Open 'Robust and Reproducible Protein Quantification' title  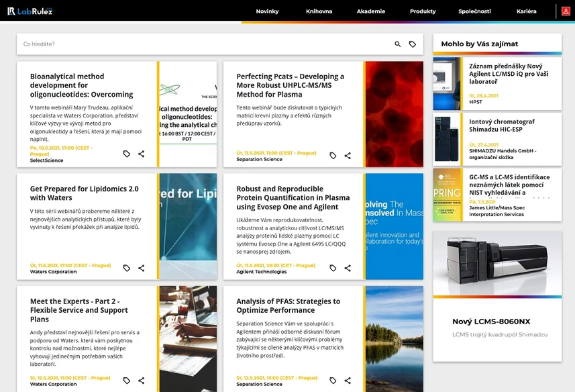tap(293, 197)
